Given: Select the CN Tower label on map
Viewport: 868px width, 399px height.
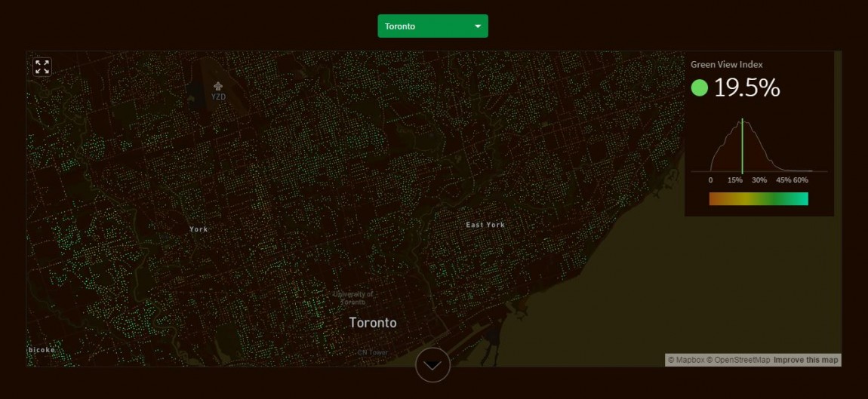Looking at the screenshot, I should click(372, 352).
